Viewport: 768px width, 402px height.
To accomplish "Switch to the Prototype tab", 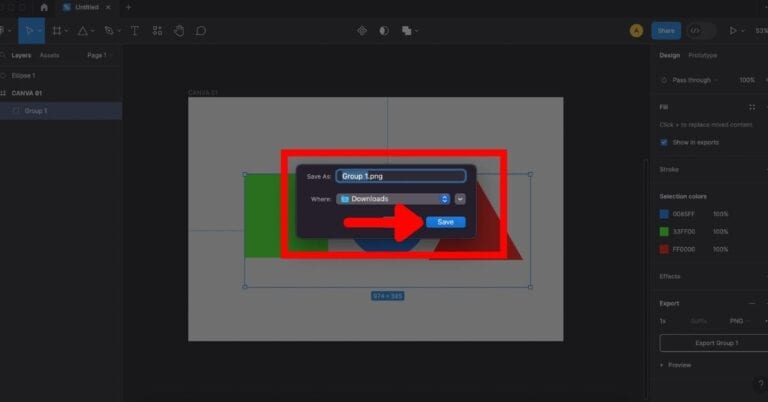I will [x=702, y=55].
